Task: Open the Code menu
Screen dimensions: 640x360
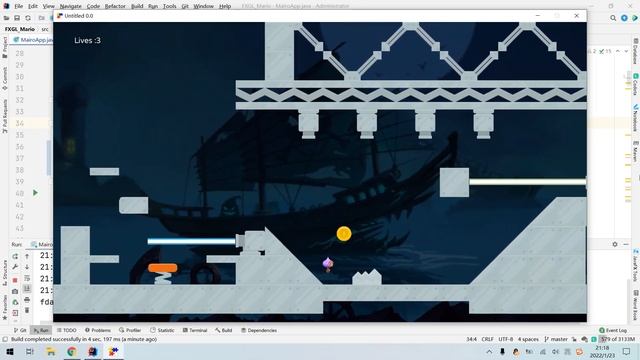Action: (93, 6)
